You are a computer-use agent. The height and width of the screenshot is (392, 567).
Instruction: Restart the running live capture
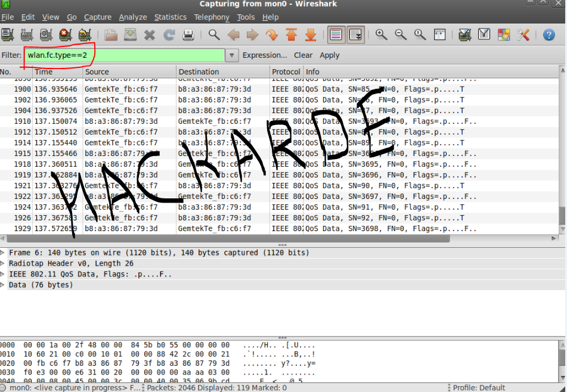(85, 35)
